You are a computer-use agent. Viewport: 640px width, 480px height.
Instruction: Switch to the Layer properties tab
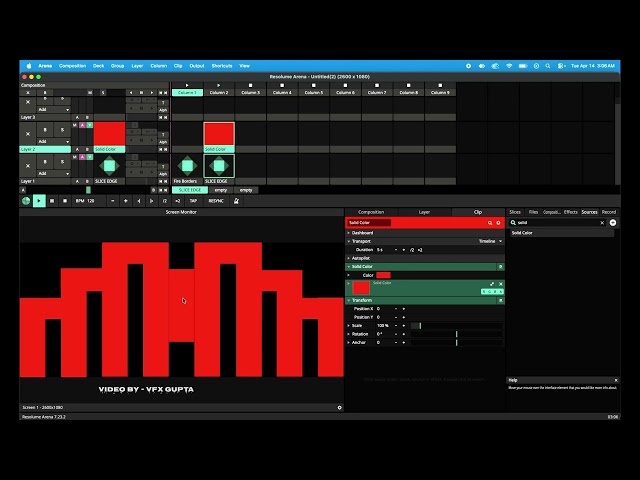[424, 212]
